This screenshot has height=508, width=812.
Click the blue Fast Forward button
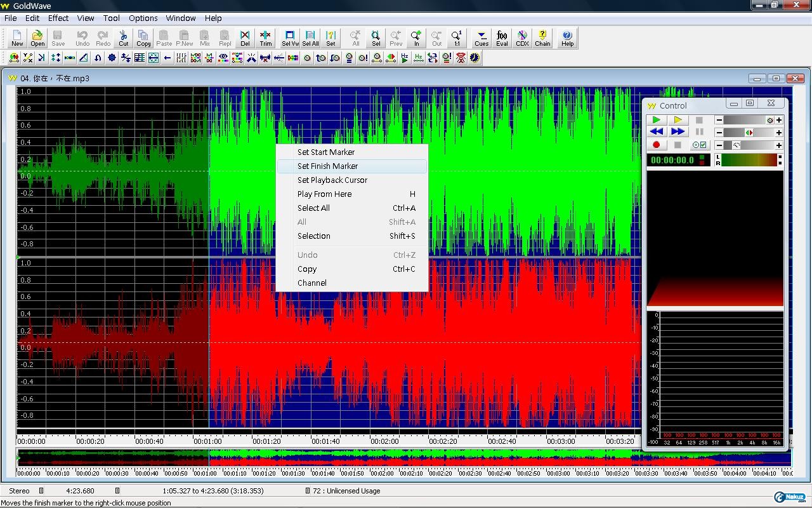(x=678, y=132)
